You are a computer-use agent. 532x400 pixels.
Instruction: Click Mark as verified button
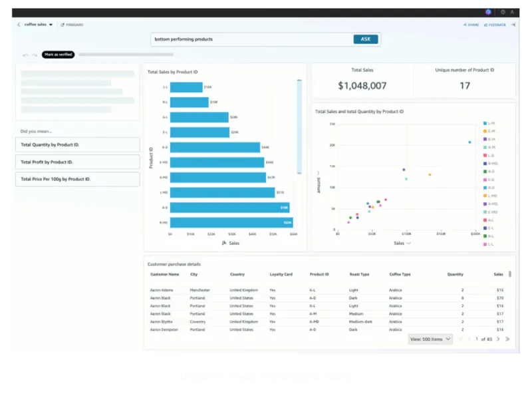pos(58,55)
